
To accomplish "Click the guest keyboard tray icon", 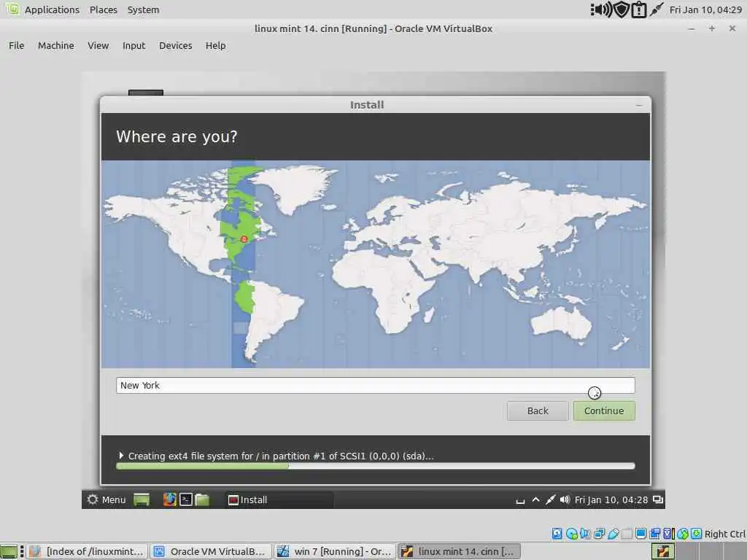I will [520, 500].
